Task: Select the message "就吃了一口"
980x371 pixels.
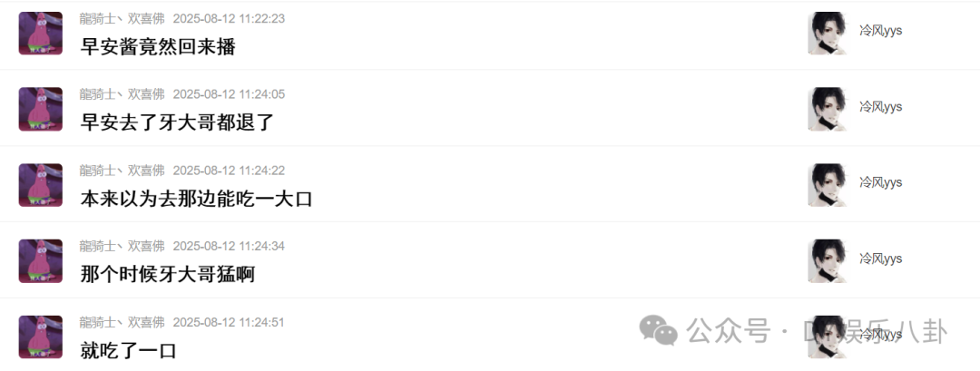Action: (x=128, y=350)
